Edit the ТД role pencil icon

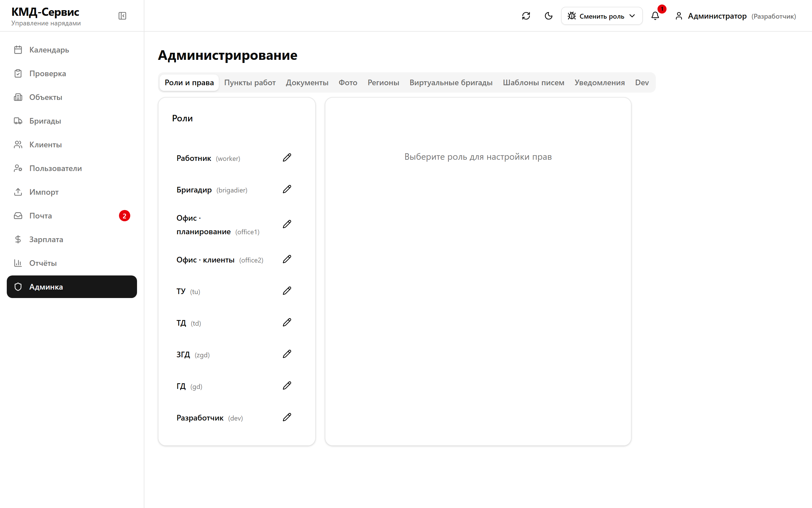click(287, 322)
